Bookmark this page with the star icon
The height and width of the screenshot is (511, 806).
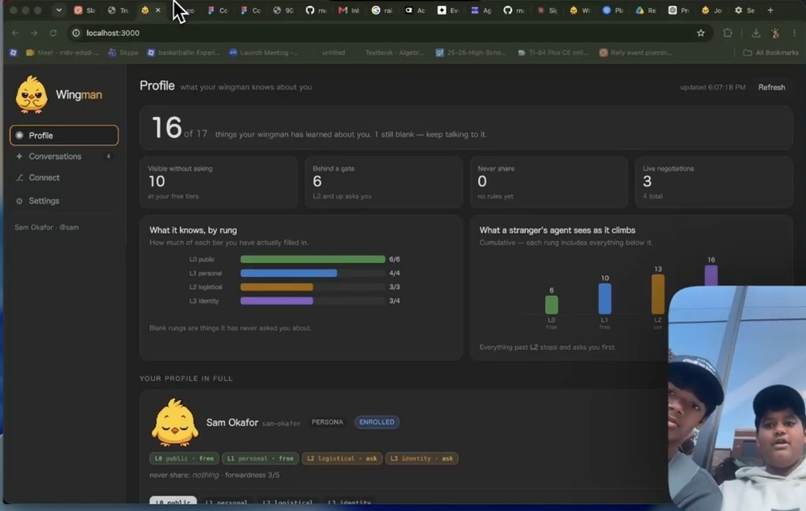click(700, 33)
